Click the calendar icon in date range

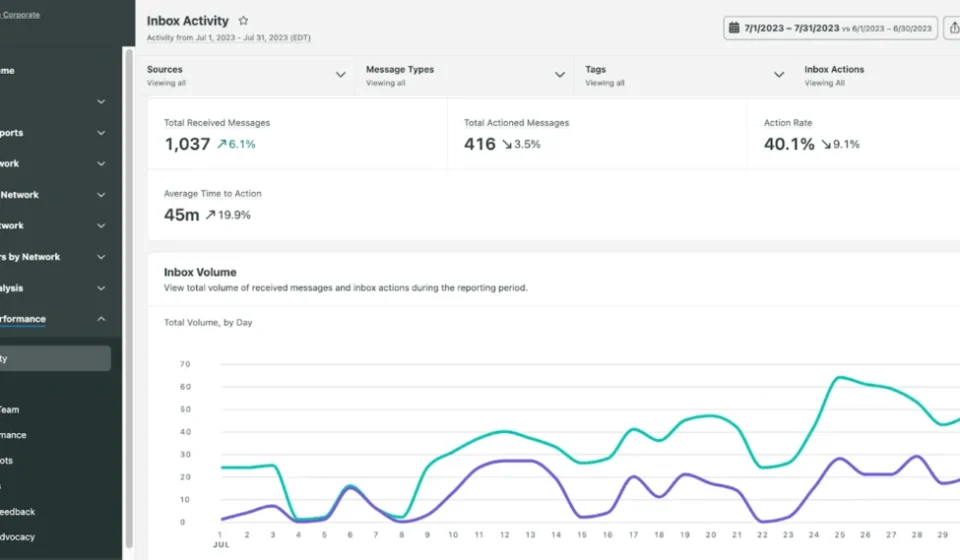click(733, 28)
